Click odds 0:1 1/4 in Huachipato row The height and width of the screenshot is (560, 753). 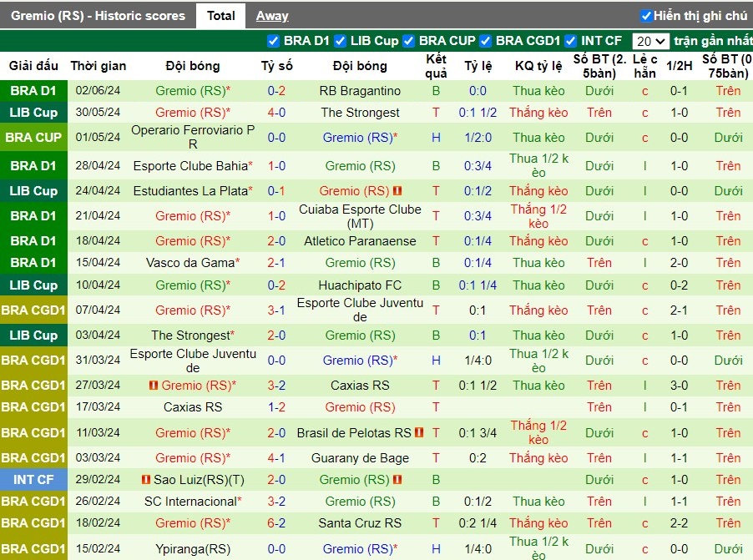click(478, 285)
